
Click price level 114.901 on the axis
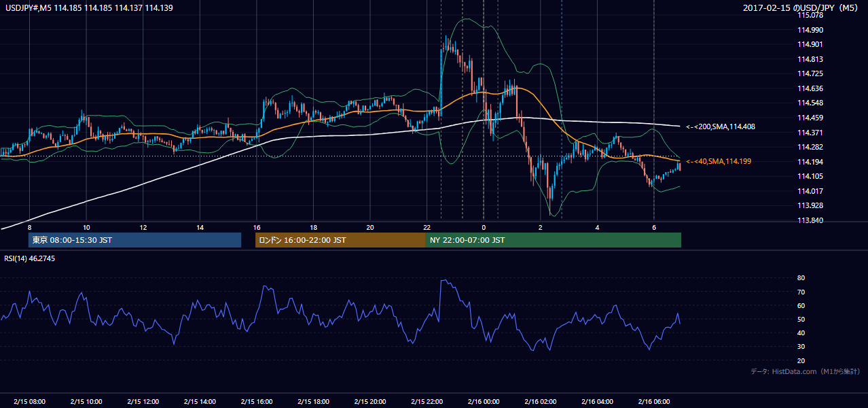pos(810,44)
